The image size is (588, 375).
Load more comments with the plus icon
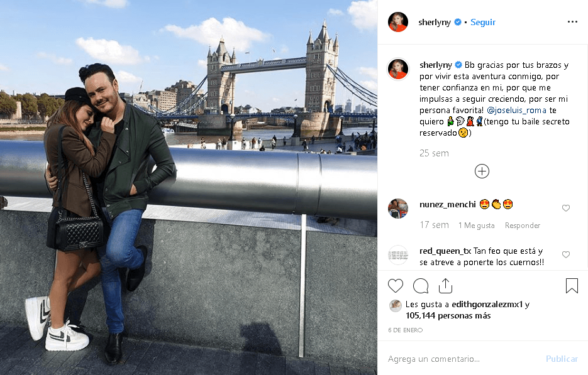(x=482, y=170)
